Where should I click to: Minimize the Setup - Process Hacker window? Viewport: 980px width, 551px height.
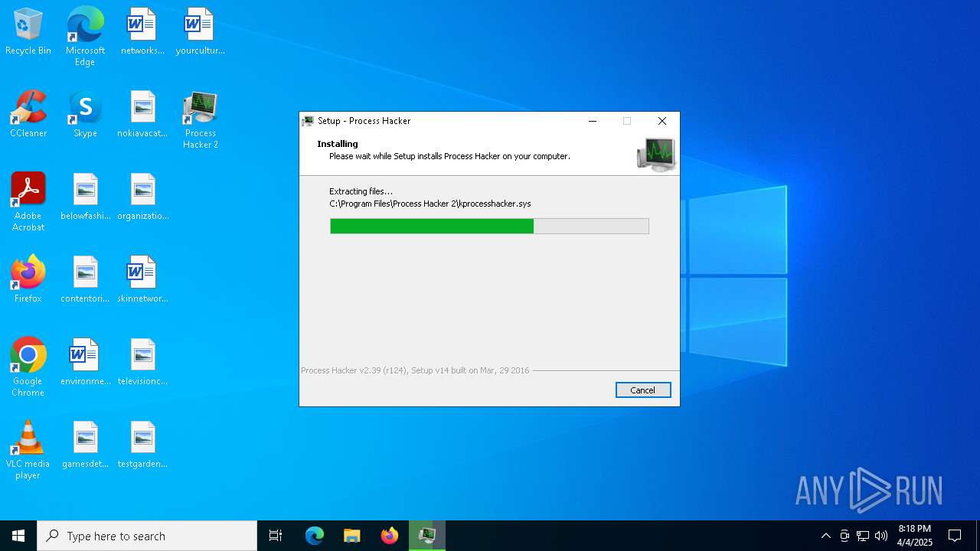point(593,121)
